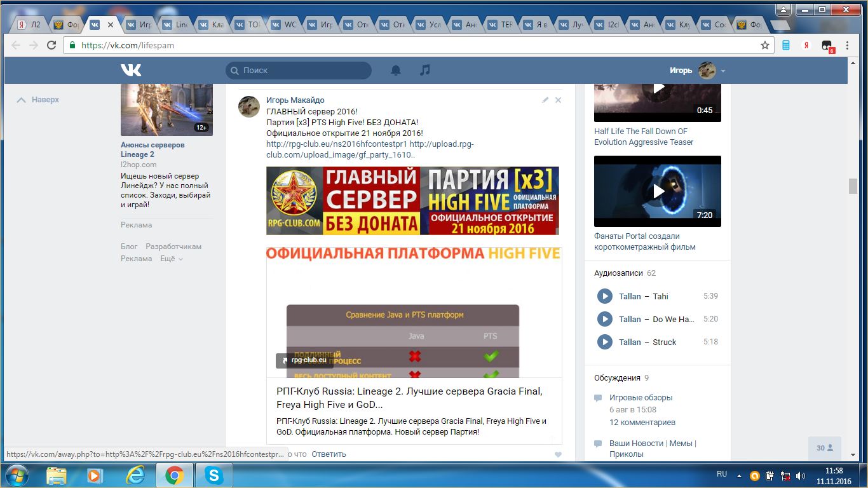Open the РПГ-Клуб Russia article title
868x488 pixels.
(409, 398)
